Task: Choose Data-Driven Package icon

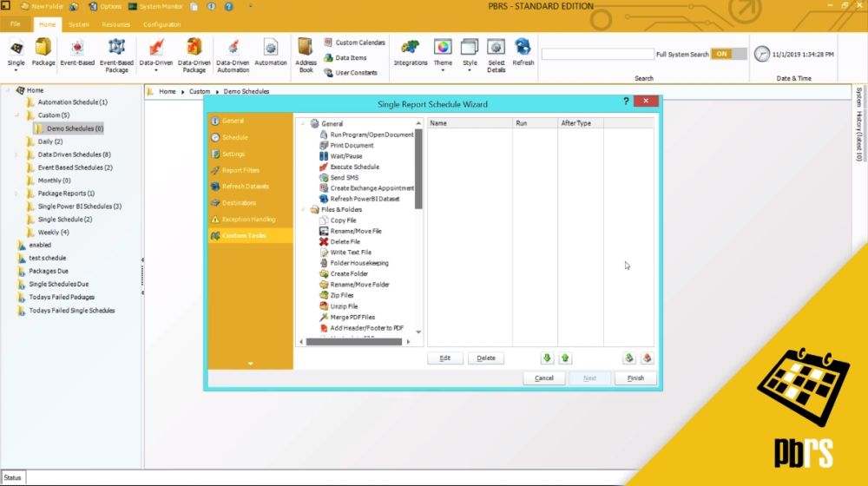Action: (x=194, y=56)
